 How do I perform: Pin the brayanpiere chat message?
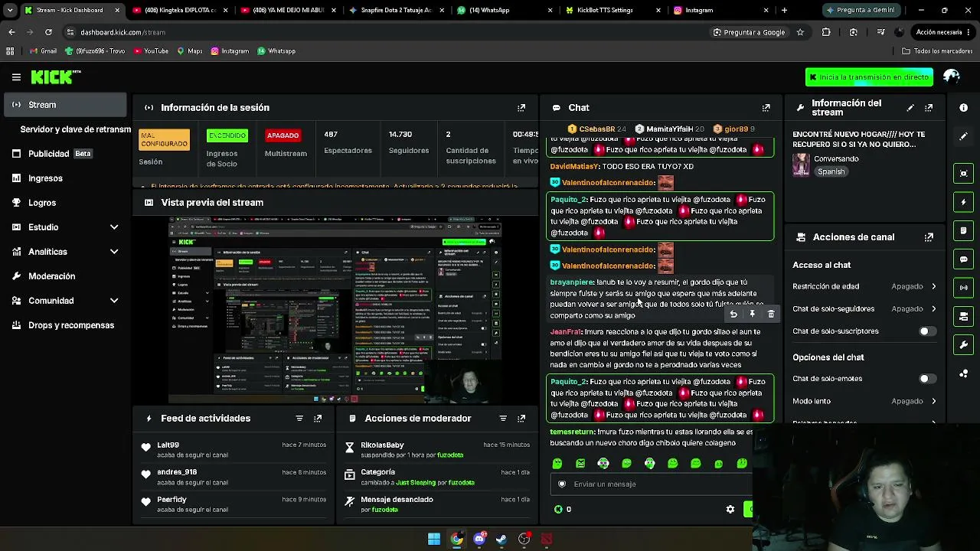tap(753, 314)
